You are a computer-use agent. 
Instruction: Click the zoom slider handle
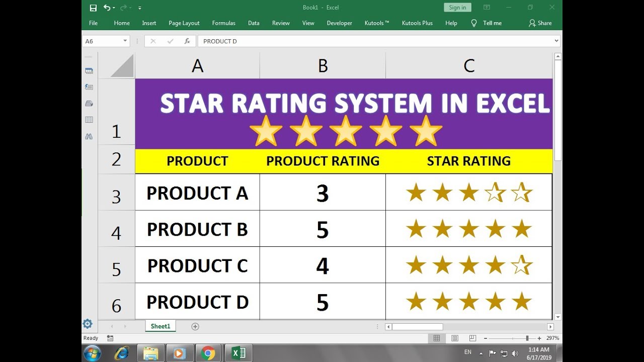tap(527, 338)
